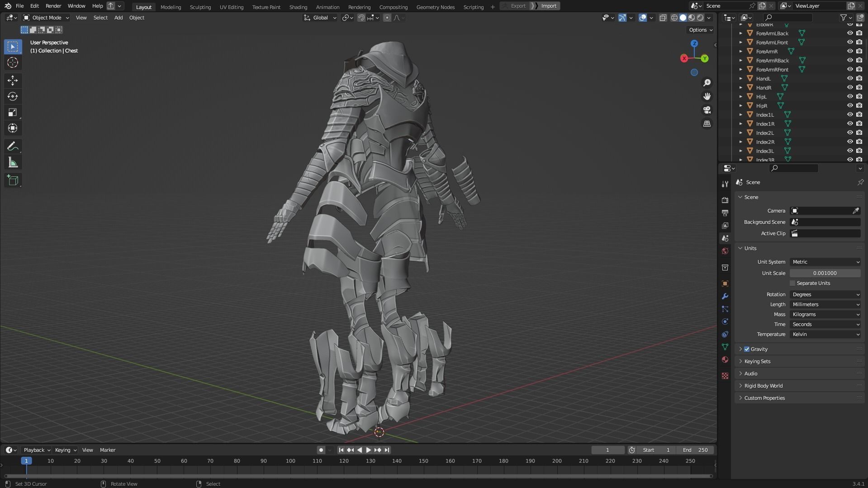The image size is (868, 488).
Task: Switch to rendered viewport shading
Action: (700, 18)
